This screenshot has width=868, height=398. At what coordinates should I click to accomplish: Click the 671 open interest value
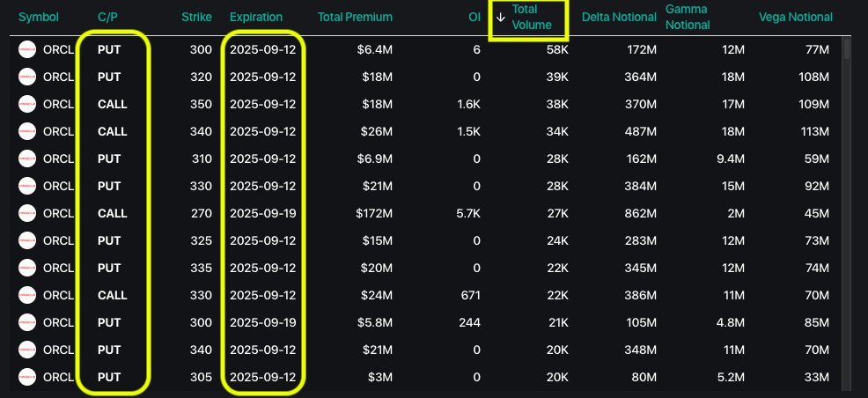point(471,295)
